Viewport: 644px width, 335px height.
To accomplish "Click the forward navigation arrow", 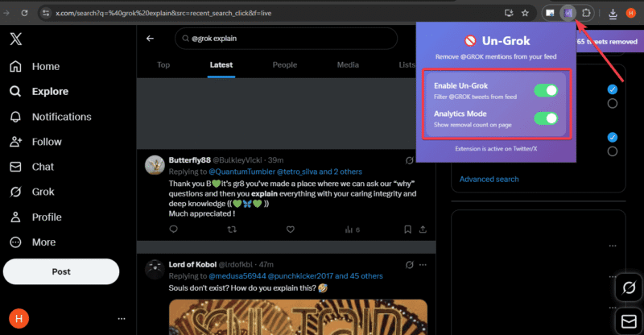I will [6, 13].
